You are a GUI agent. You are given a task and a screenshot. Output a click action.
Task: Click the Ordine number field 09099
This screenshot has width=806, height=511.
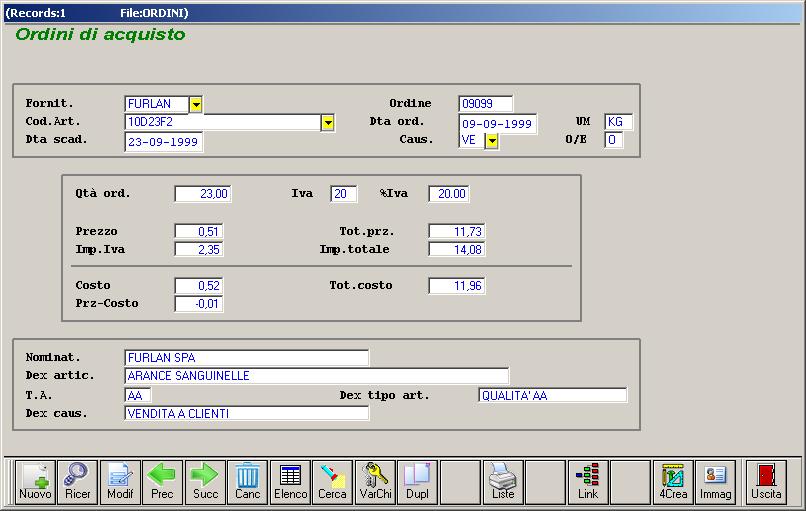pyautogui.click(x=485, y=104)
